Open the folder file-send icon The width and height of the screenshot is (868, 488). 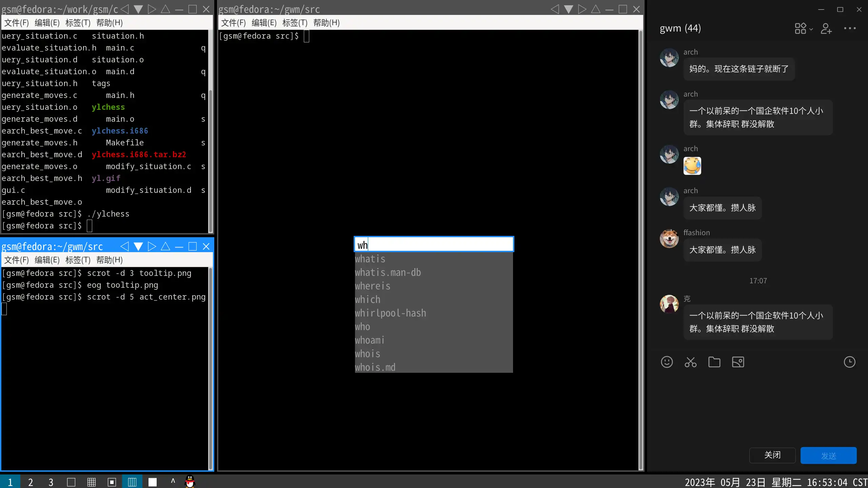click(x=714, y=362)
